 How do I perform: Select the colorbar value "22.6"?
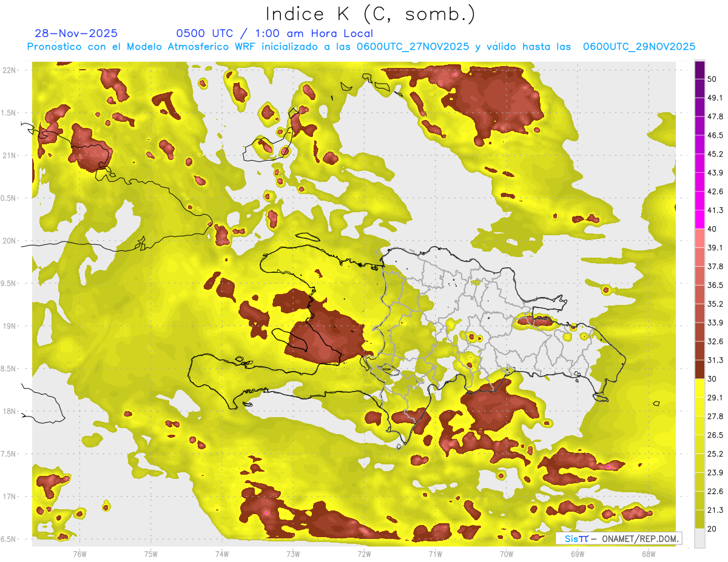coord(715,492)
